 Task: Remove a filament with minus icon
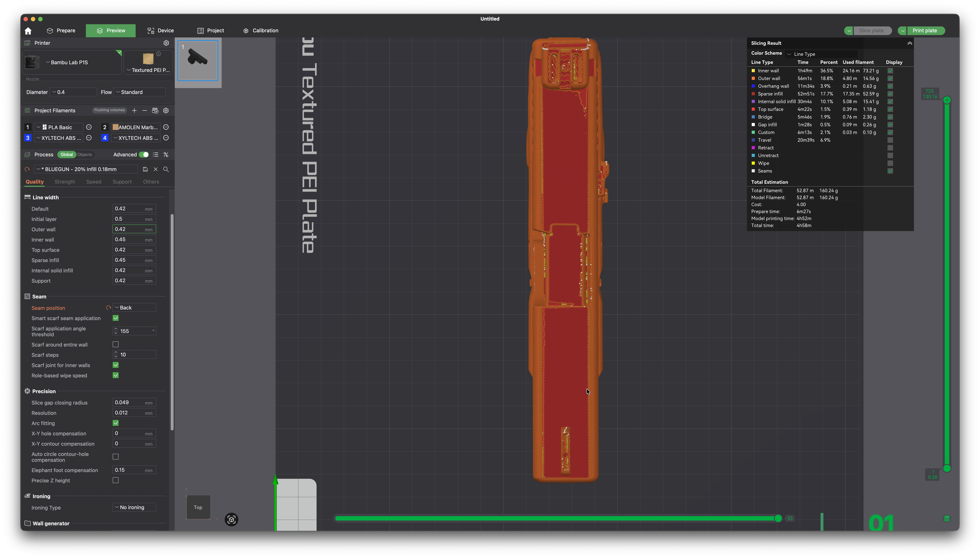tap(144, 110)
